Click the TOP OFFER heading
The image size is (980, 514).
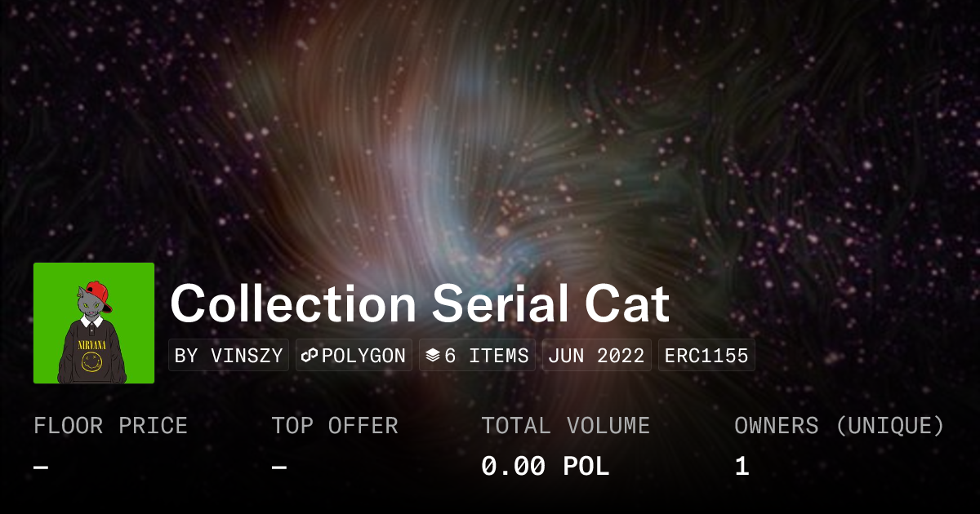[x=335, y=426]
